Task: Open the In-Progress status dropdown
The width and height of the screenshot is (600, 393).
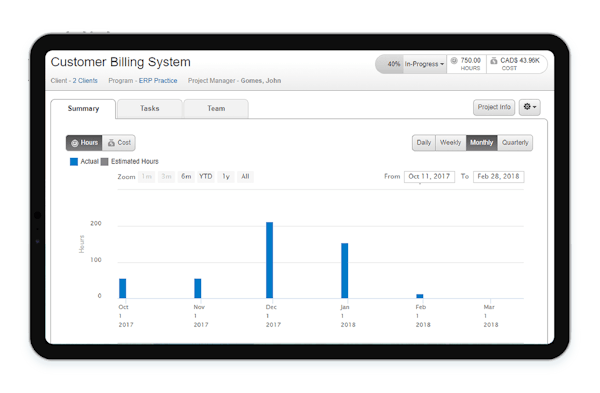Action: point(424,64)
